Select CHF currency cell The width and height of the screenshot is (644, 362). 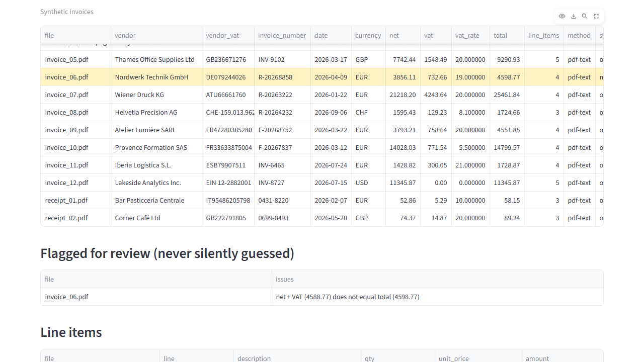(x=368, y=112)
